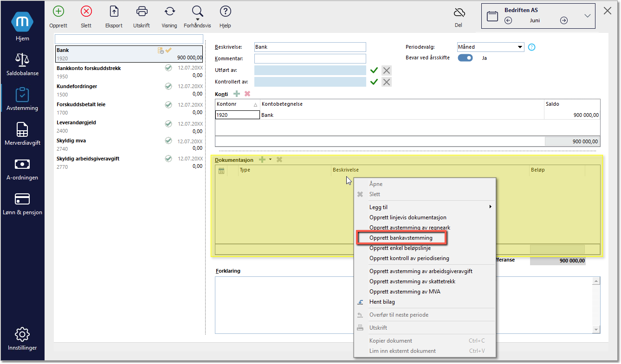Select Forskuddsbetalt leie in the list
621x364 pixels.
129,108
